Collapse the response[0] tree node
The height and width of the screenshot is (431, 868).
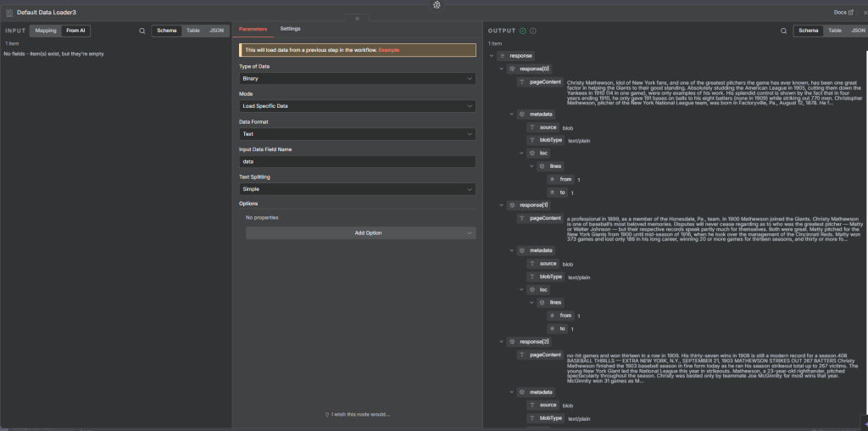501,69
